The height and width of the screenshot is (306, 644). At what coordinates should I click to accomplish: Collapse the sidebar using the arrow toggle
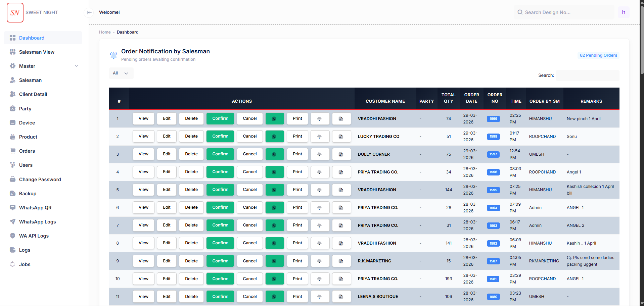click(89, 12)
